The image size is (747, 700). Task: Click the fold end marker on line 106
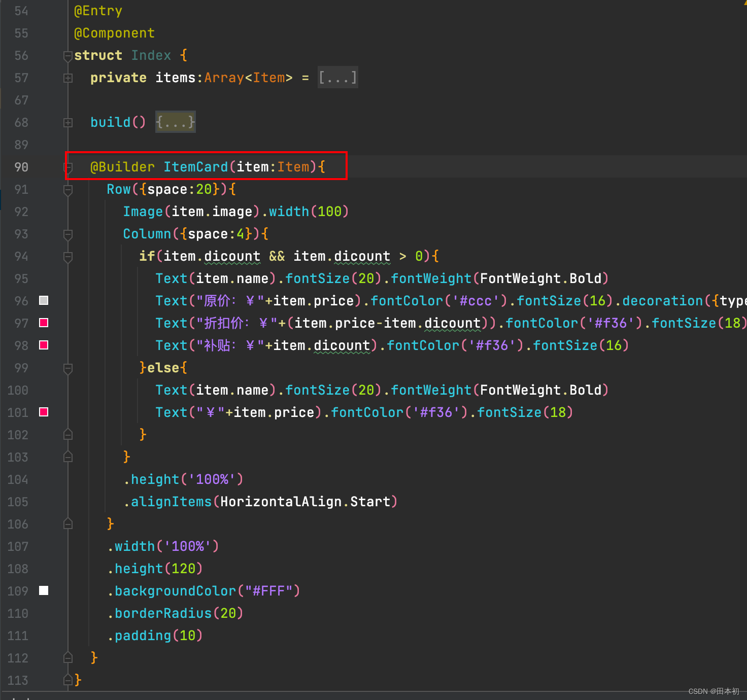click(x=68, y=524)
